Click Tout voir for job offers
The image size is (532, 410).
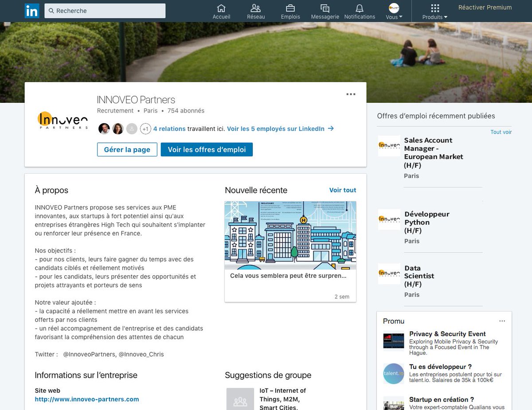coord(501,132)
